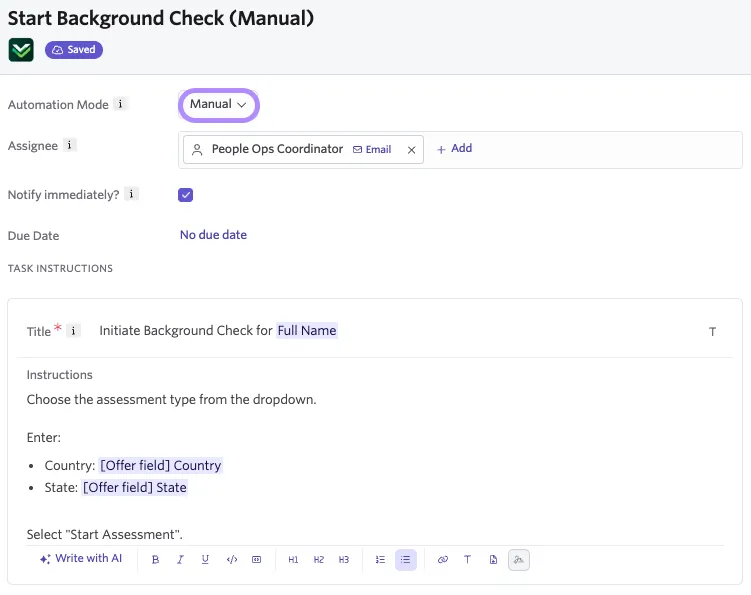Viewport: 751px width, 595px height.
Task: Open Write with AI
Action: [x=81, y=559]
